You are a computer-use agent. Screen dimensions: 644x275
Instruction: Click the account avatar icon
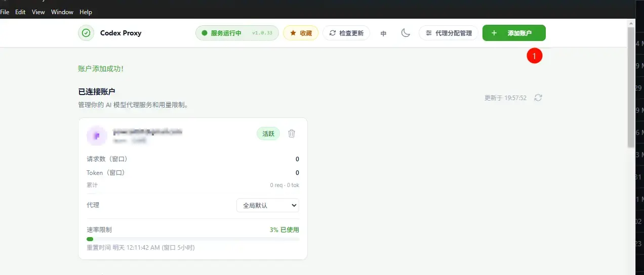click(96, 135)
